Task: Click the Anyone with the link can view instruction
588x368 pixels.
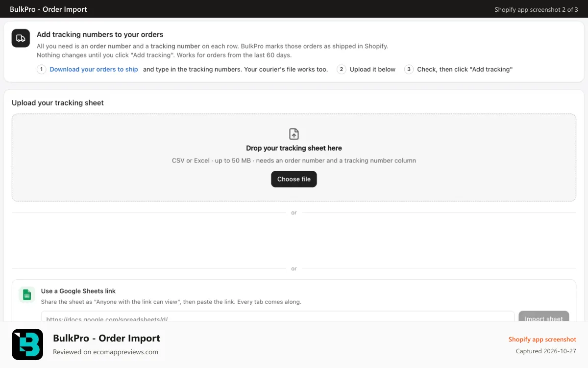Action: tap(171, 302)
